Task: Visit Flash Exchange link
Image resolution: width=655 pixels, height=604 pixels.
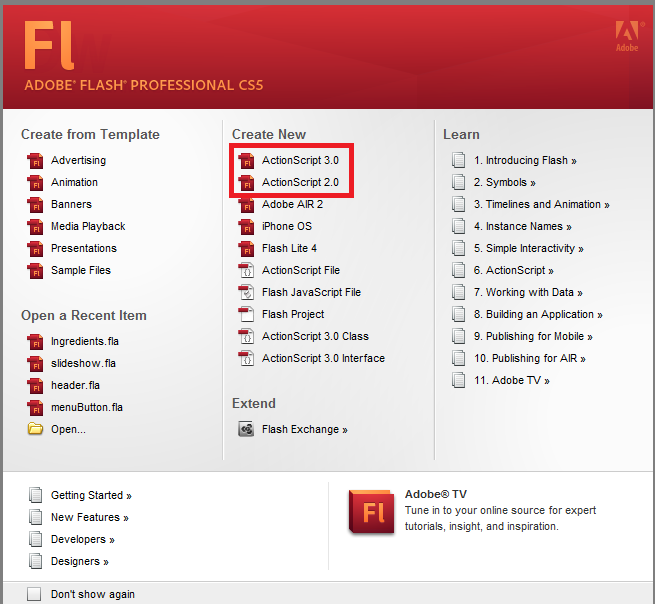Action: (x=305, y=429)
